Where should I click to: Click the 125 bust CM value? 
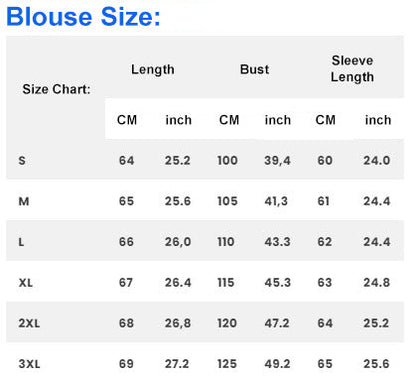coord(227,364)
